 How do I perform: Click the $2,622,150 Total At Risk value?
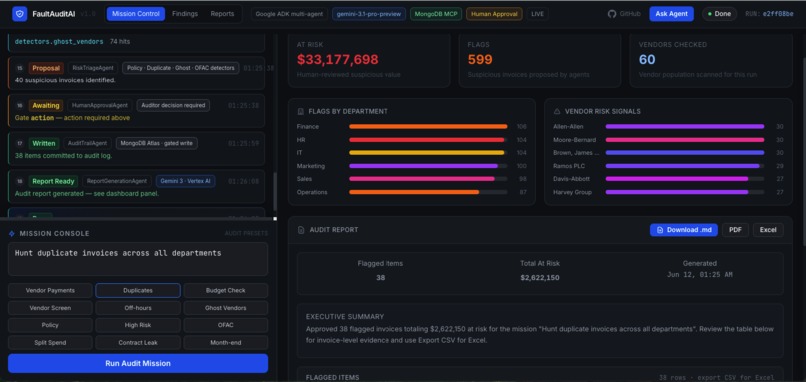[540, 278]
